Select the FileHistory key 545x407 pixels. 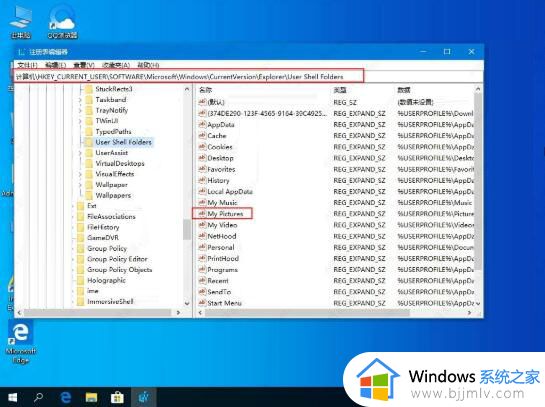pyautogui.click(x=103, y=227)
